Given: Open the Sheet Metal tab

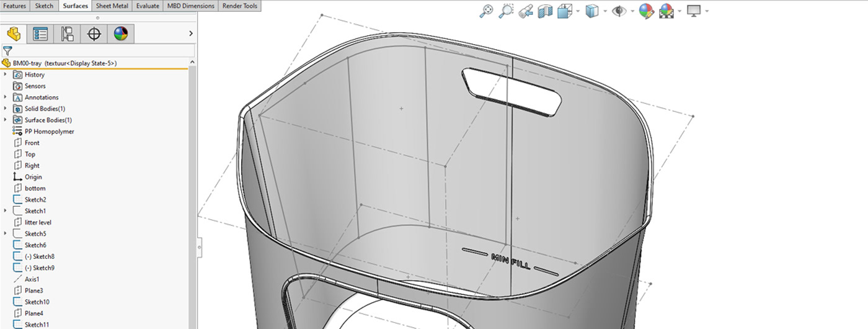Looking at the screenshot, I should pos(112,6).
